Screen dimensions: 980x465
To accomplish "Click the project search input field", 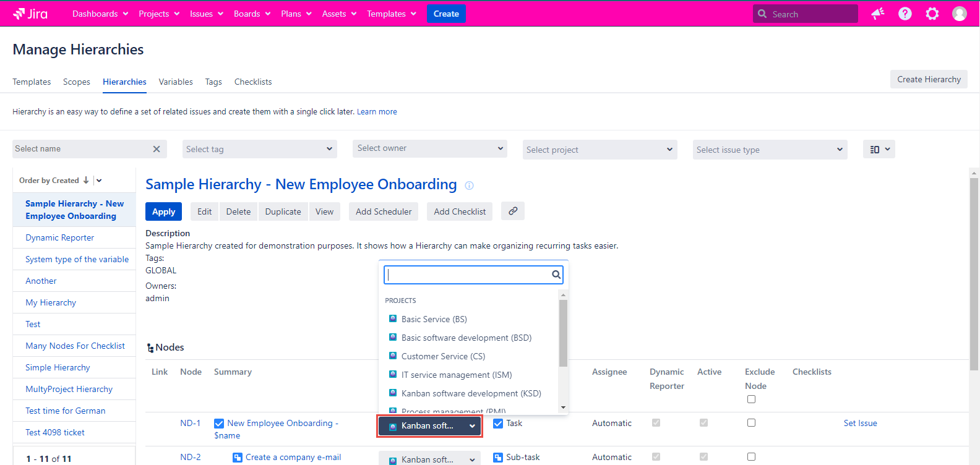I will [x=468, y=275].
